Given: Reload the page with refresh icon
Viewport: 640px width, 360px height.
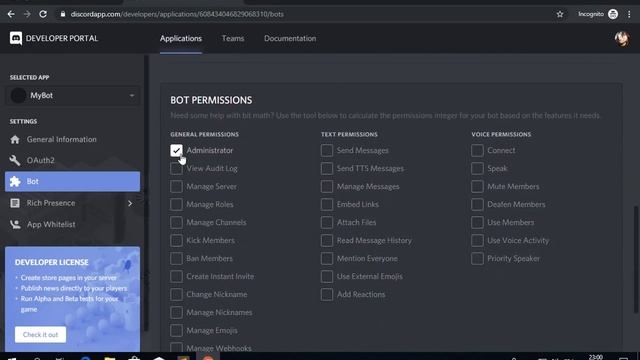Looking at the screenshot, I should (x=43, y=14).
